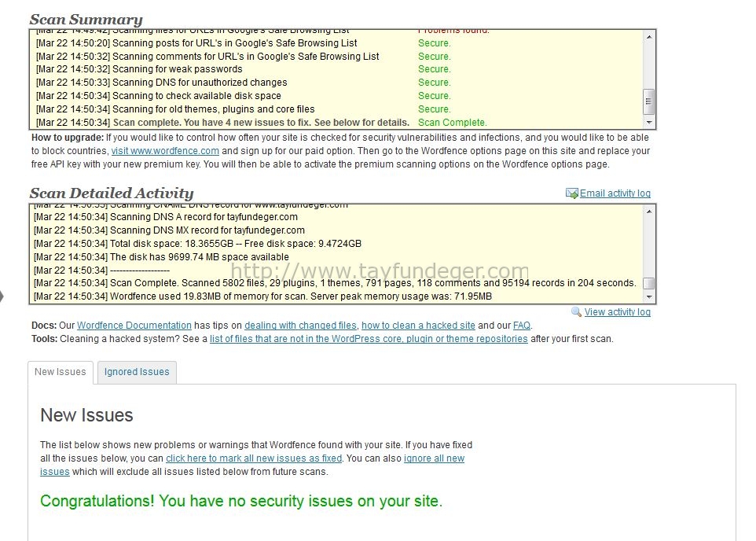Open the FAQ link
The height and width of the screenshot is (541, 756).
click(522, 326)
